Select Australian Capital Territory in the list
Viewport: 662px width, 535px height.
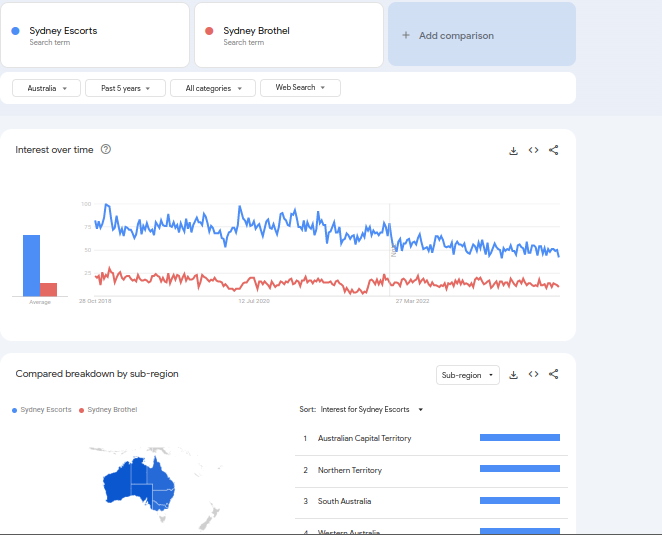pyautogui.click(x=364, y=438)
